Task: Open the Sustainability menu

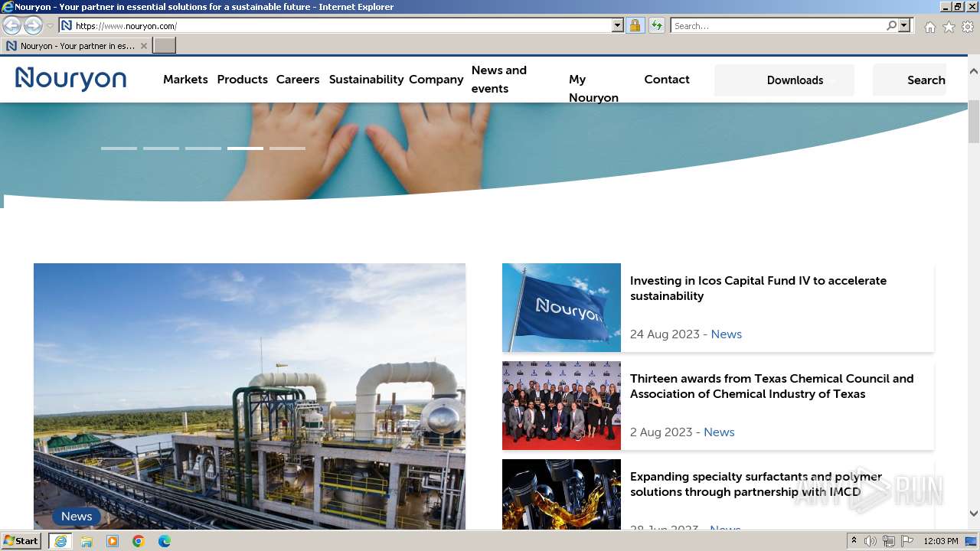Action: (x=366, y=80)
